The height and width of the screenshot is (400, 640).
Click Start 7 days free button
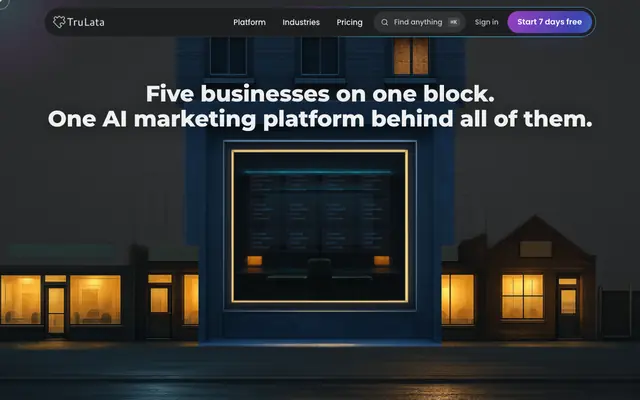click(x=549, y=22)
